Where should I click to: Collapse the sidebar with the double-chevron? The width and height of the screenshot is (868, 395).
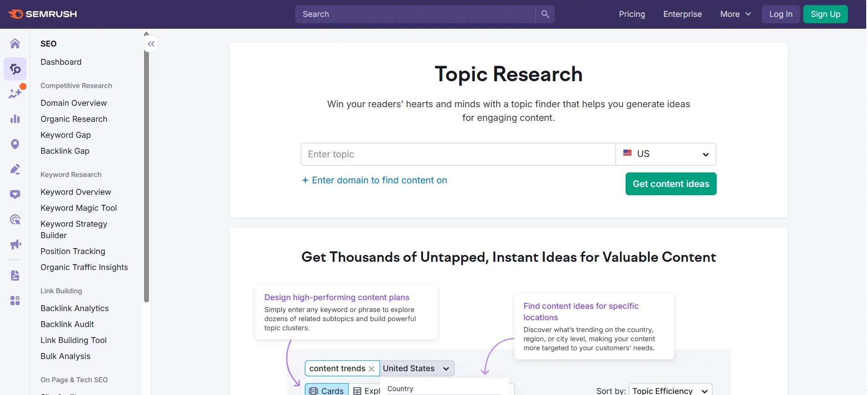coord(151,44)
